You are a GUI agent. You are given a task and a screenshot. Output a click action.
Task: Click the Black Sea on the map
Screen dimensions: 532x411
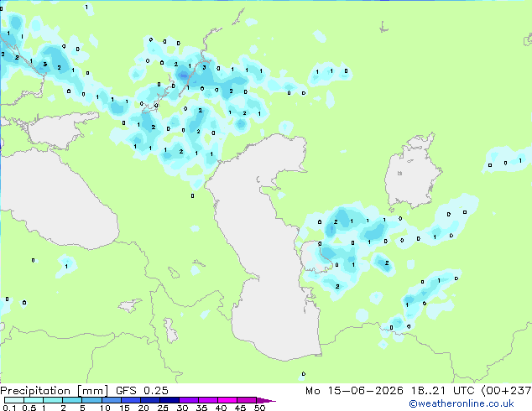(x=58, y=200)
